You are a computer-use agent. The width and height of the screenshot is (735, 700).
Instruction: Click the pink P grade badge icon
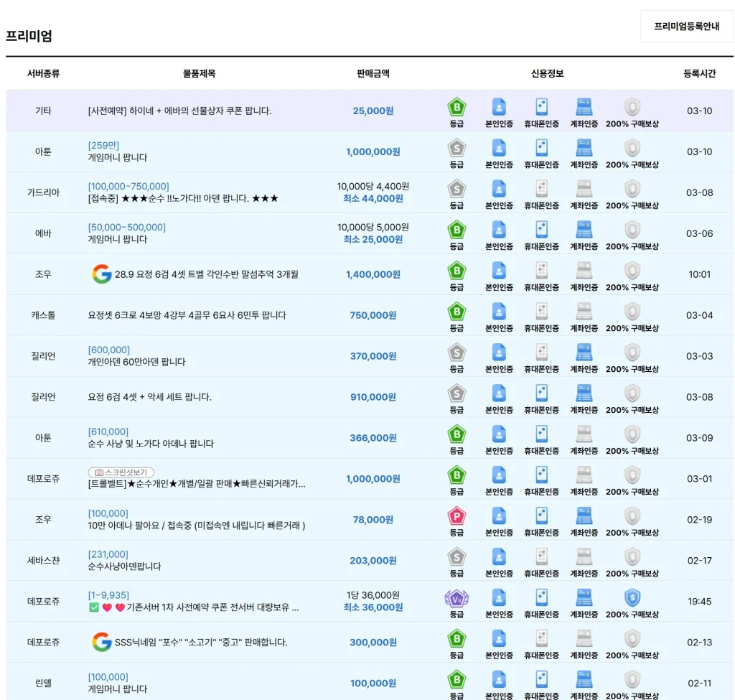[x=457, y=515]
